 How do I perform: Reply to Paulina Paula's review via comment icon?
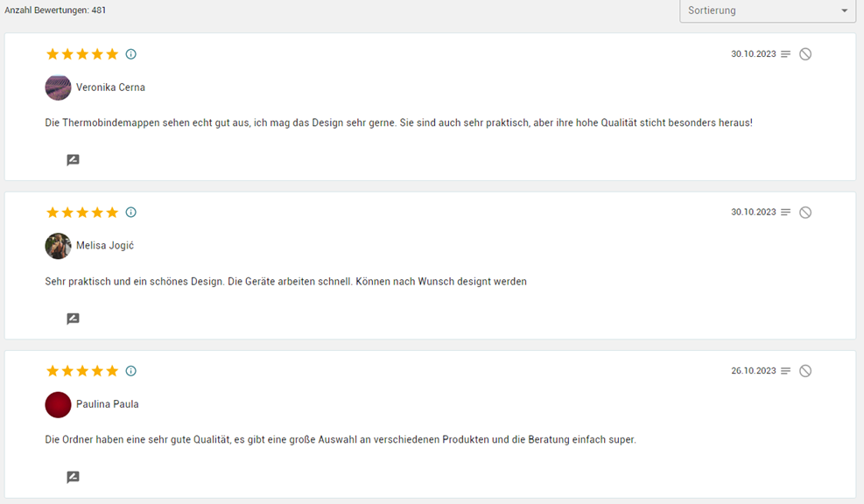click(74, 477)
